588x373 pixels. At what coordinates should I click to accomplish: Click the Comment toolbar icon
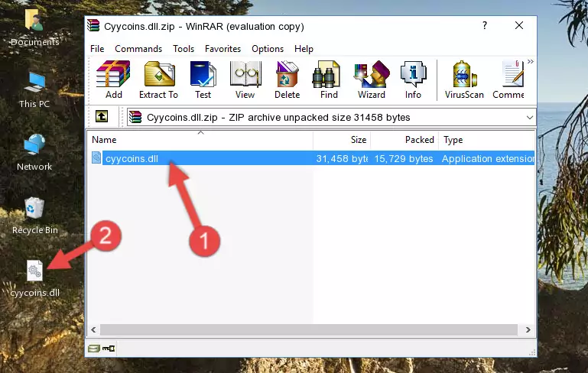pyautogui.click(x=508, y=79)
